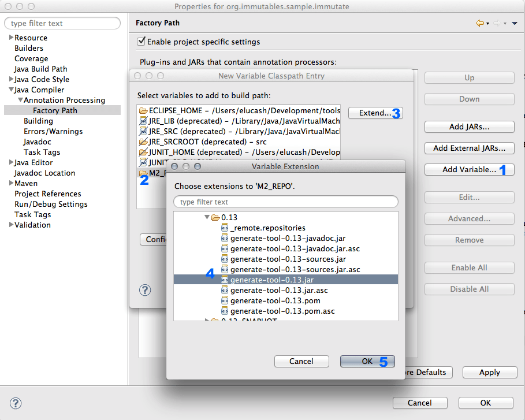Select Builders in properties tree

pos(29,48)
